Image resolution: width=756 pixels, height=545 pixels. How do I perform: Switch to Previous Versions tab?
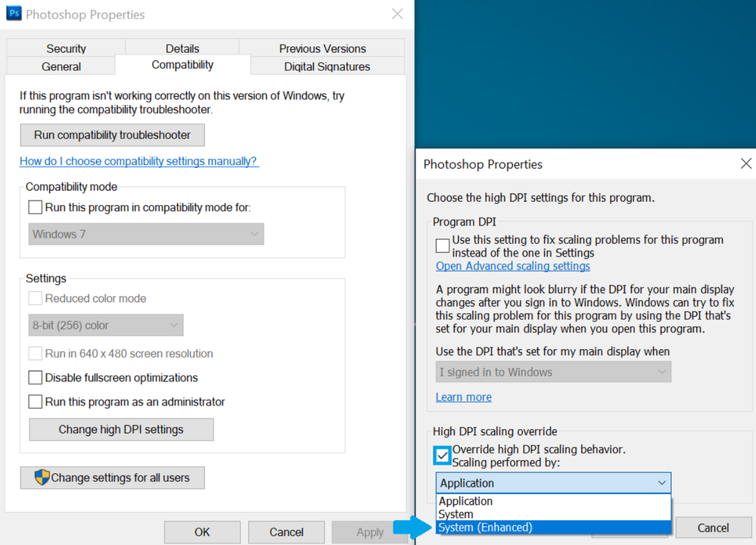(x=322, y=48)
